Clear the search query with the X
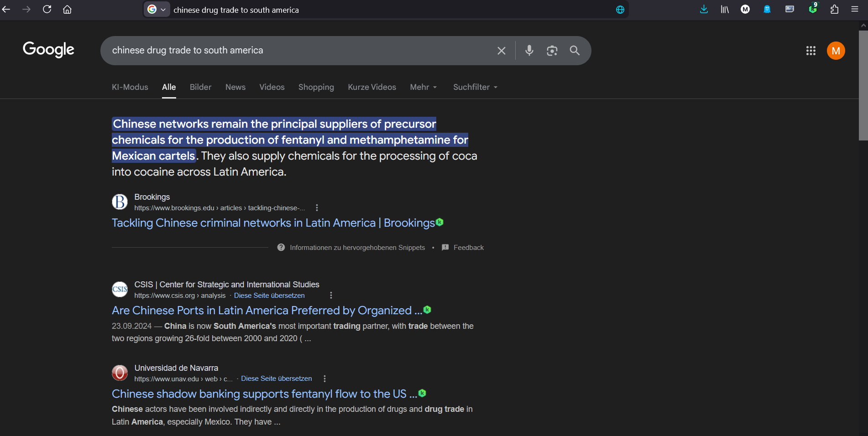The image size is (868, 436). click(502, 51)
